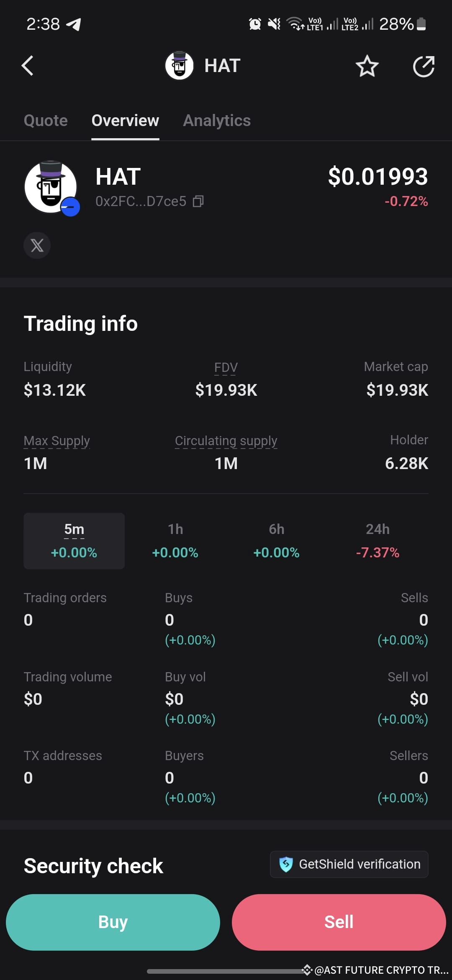Screen dimensions: 452x980
Task: Open the Analytics tab
Action: click(x=216, y=121)
